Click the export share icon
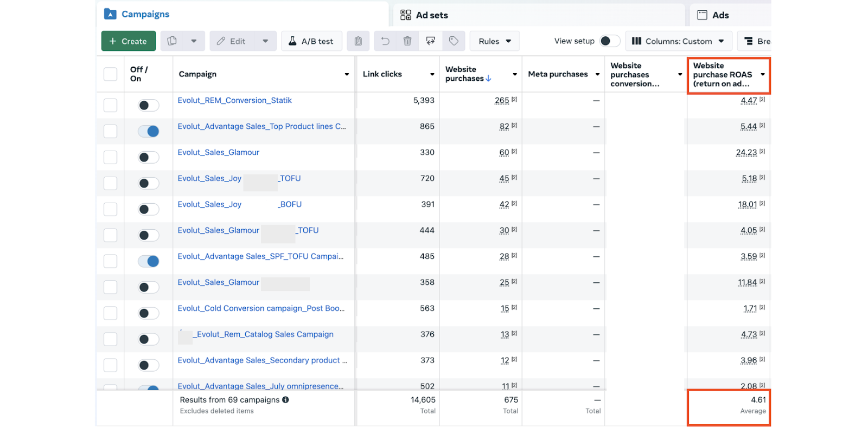 430,41
